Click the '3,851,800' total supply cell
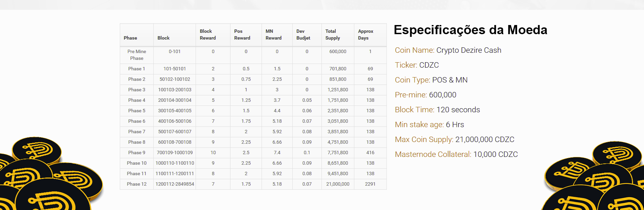Viewport: 644px width, 210px height. click(338, 132)
